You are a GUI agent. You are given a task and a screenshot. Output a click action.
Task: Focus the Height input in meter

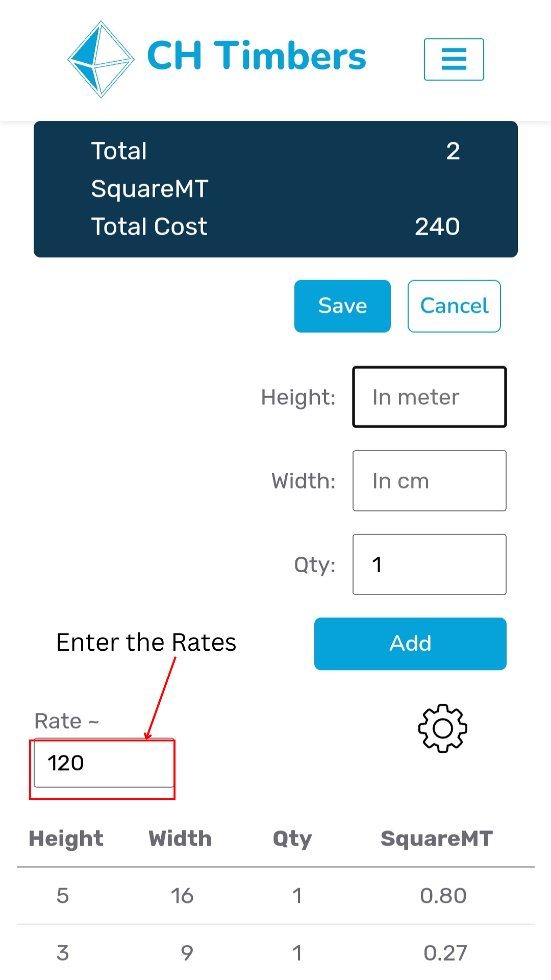pyautogui.click(x=430, y=397)
